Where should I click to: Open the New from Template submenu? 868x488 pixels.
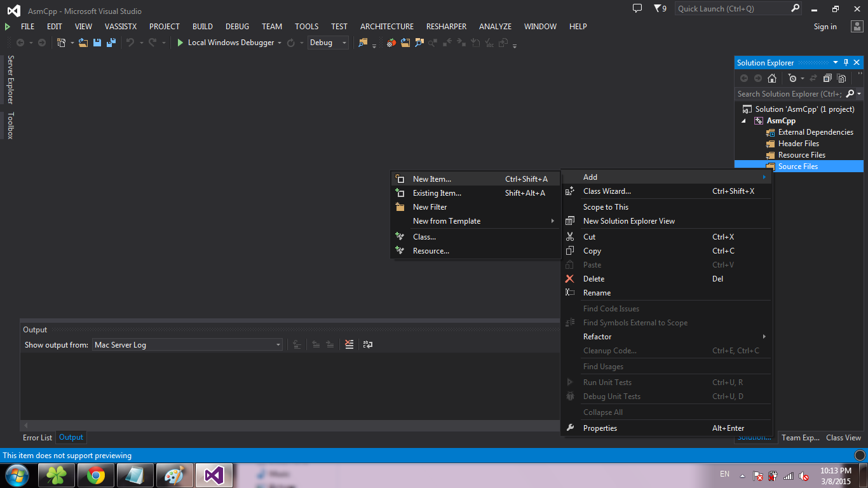pos(475,221)
